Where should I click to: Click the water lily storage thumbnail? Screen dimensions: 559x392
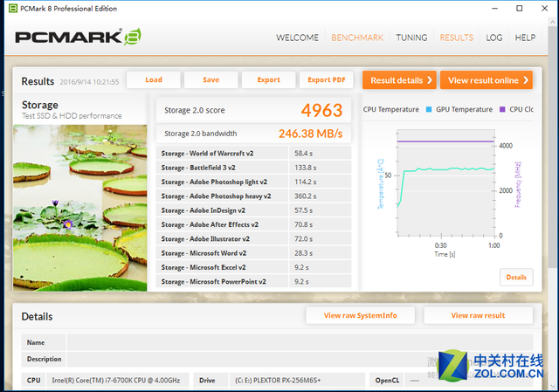79,208
